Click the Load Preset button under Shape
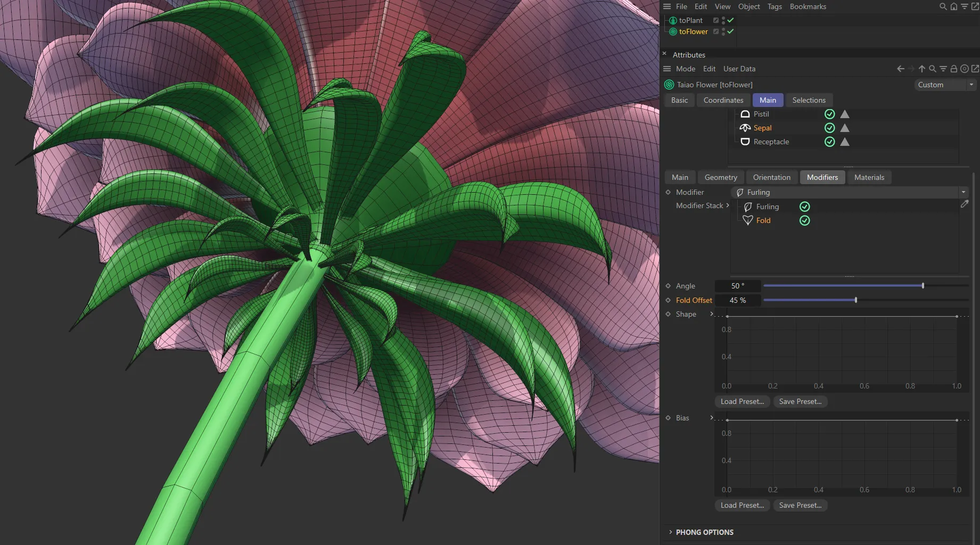 coord(742,401)
